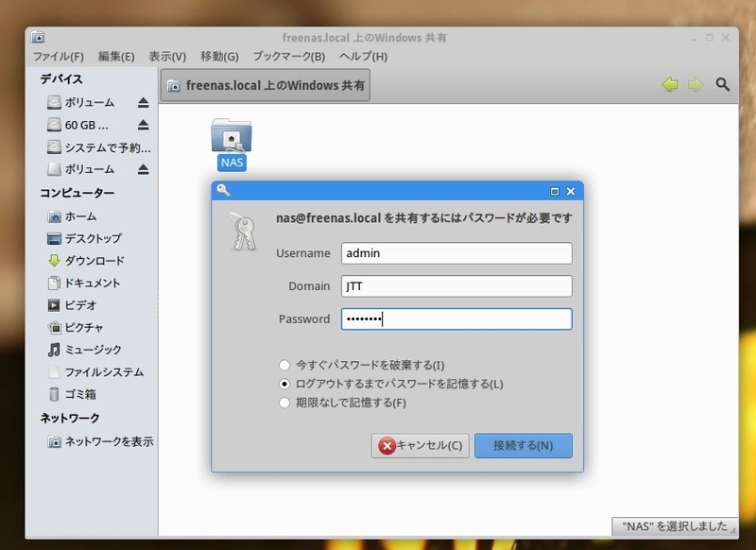Image resolution: width=756 pixels, height=550 pixels.
Task: Maximize the file manager window
Action: point(710,37)
